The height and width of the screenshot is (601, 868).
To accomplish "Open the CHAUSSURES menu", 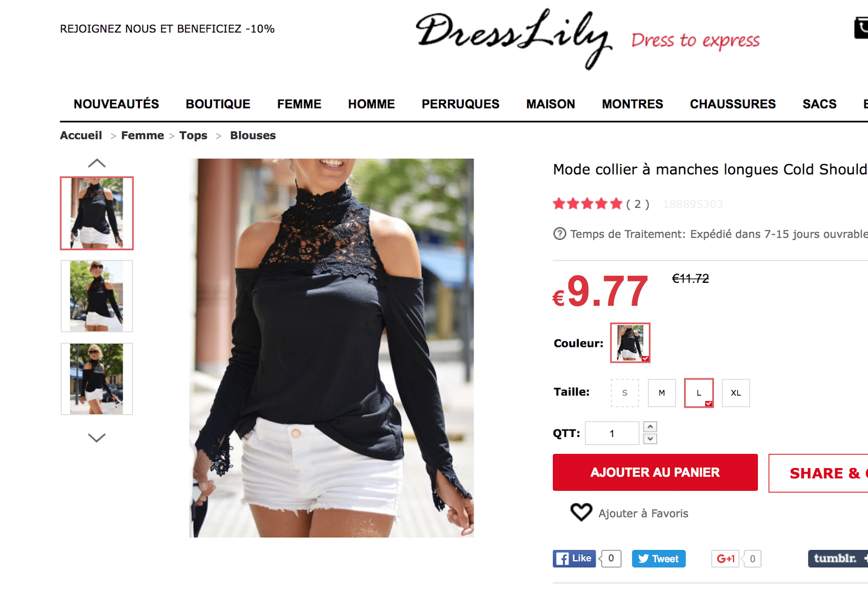I will (x=732, y=104).
